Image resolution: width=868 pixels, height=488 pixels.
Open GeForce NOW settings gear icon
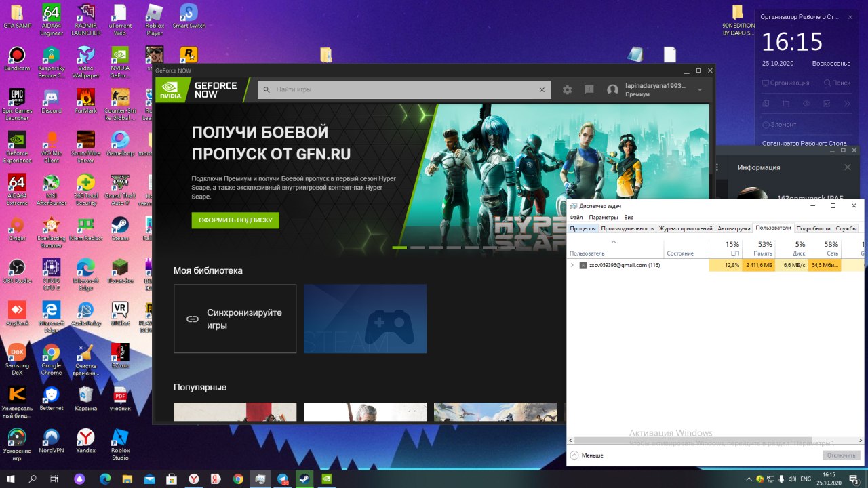(567, 89)
